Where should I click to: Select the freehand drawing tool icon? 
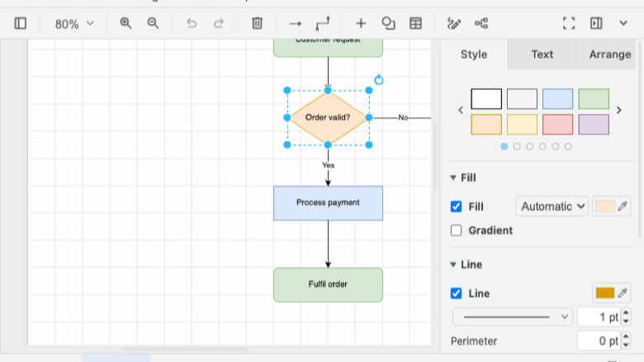[454, 23]
